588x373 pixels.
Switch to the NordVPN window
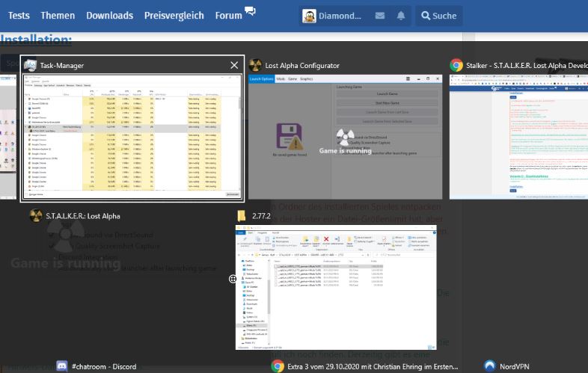[x=515, y=366]
